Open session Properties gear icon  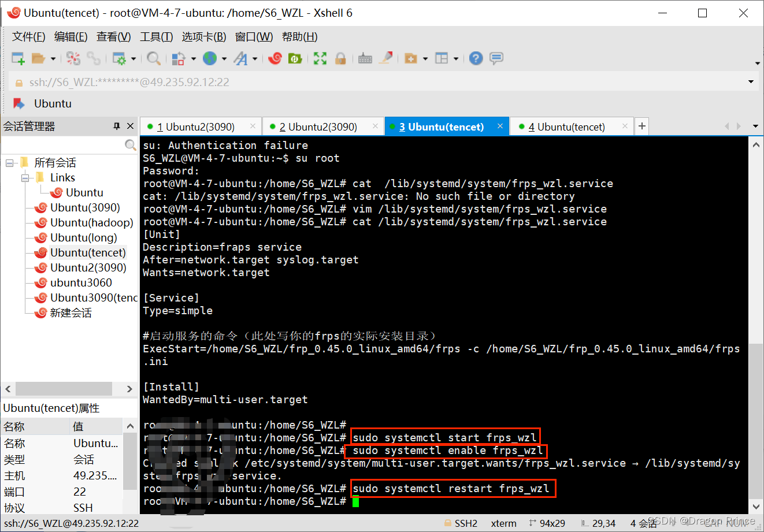[119, 58]
